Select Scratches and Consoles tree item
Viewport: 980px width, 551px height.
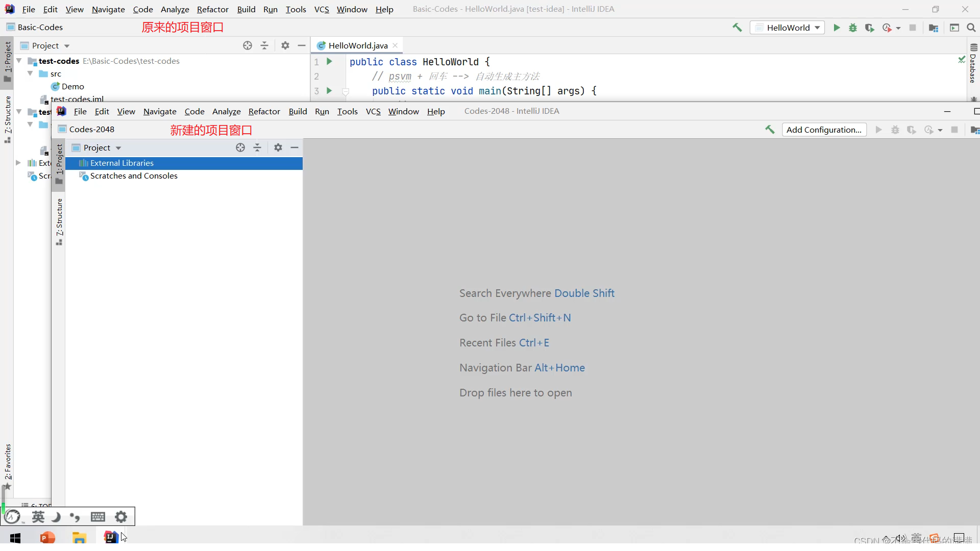(134, 176)
